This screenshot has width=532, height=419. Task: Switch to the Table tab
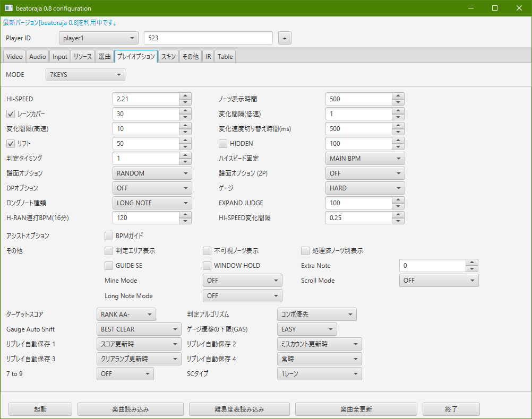[225, 57]
